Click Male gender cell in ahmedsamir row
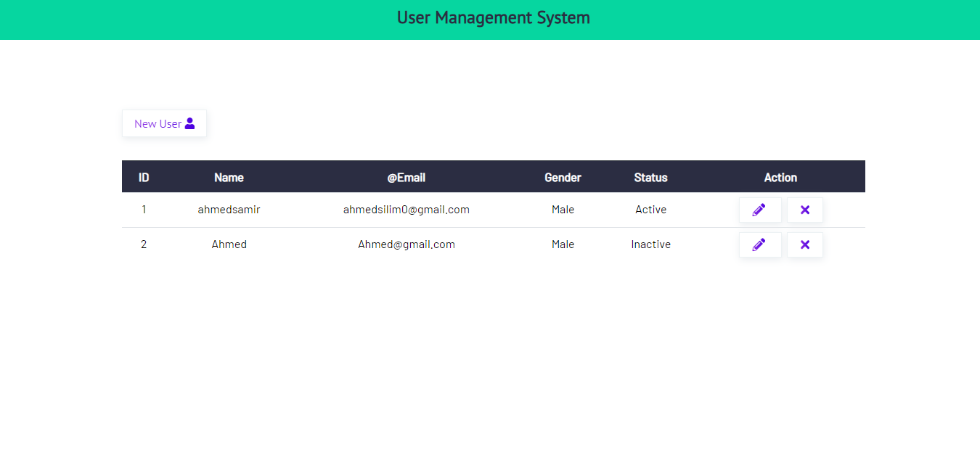This screenshot has width=980, height=465. pyautogui.click(x=563, y=210)
